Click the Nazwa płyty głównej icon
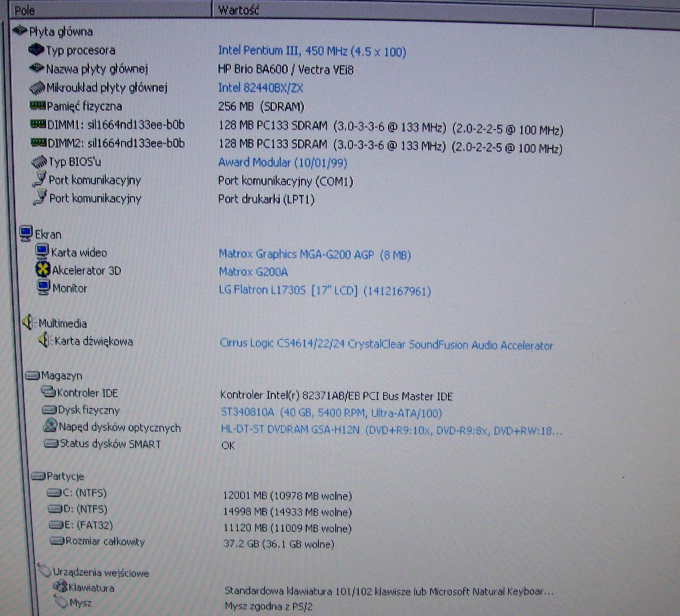Image resolution: width=680 pixels, height=616 pixels. click(37, 68)
